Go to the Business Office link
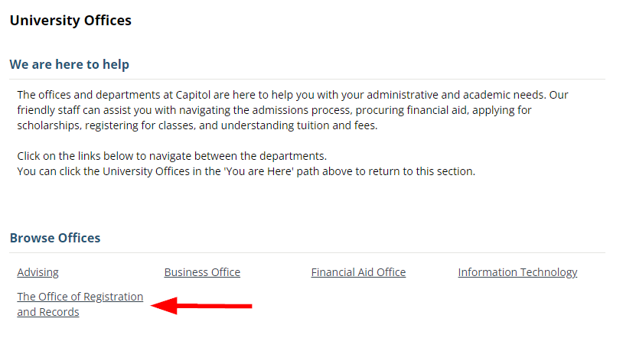636x364 pixels. tap(202, 272)
